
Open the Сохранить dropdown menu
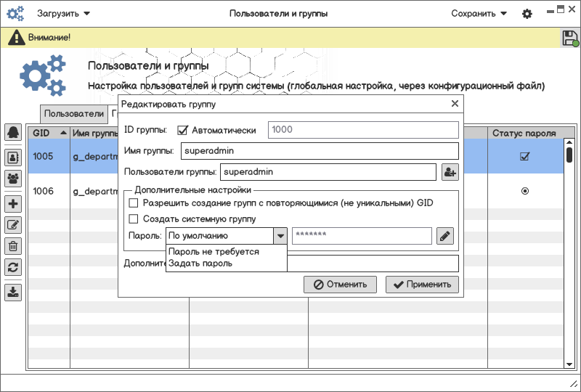pos(479,14)
